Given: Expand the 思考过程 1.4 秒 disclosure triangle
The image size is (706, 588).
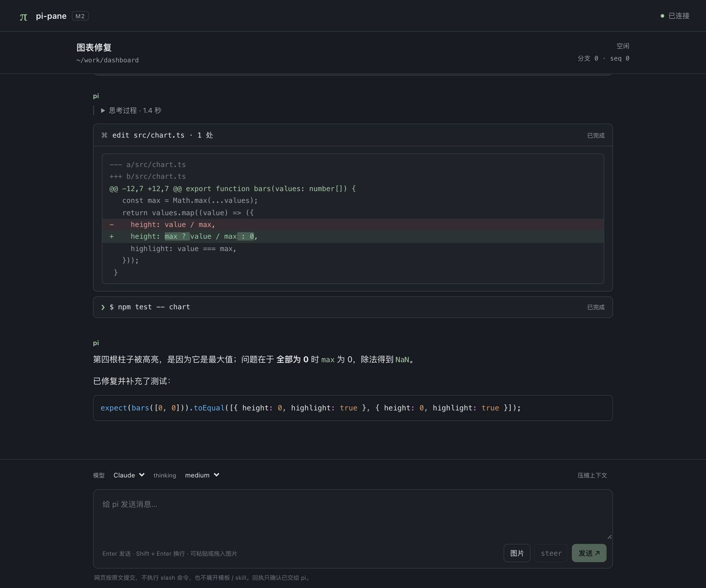Looking at the screenshot, I should [x=103, y=111].
